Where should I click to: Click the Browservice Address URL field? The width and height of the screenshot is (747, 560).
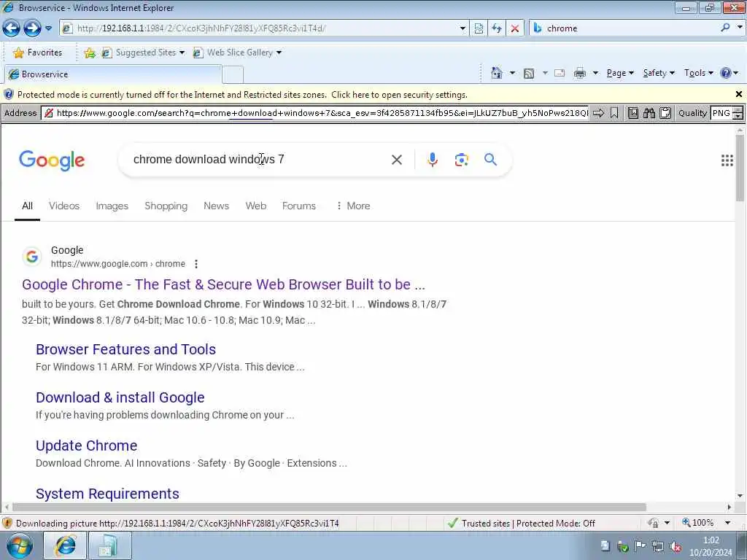315,113
